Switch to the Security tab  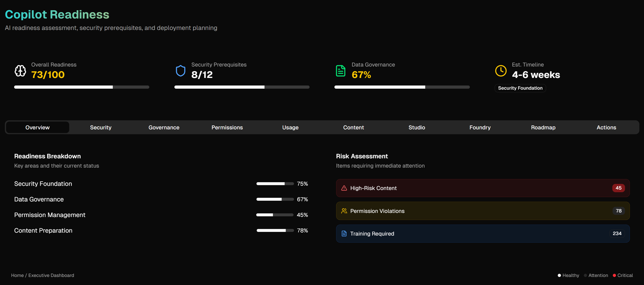[x=101, y=127]
